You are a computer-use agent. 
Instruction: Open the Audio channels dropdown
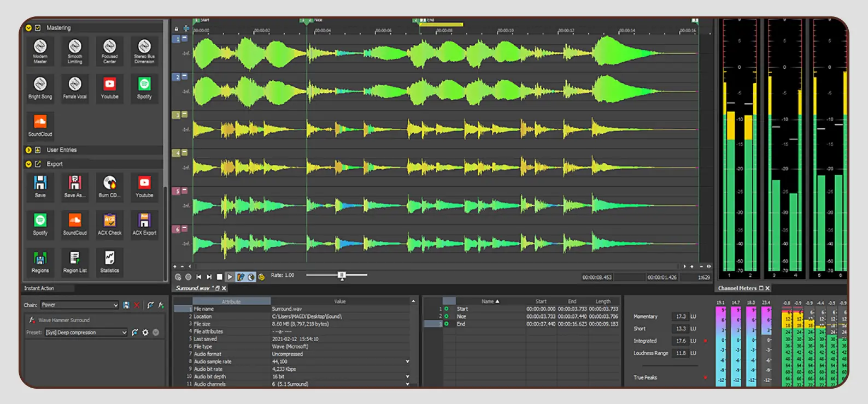(x=407, y=384)
